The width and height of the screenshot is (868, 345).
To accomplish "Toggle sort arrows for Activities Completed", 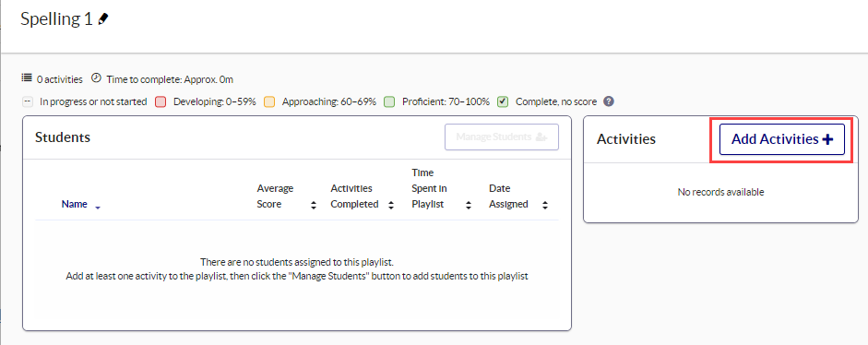I will (x=391, y=205).
